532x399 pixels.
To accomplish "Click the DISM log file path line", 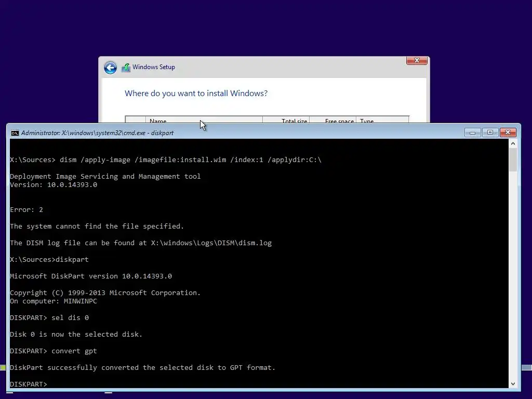I will 141,243.
